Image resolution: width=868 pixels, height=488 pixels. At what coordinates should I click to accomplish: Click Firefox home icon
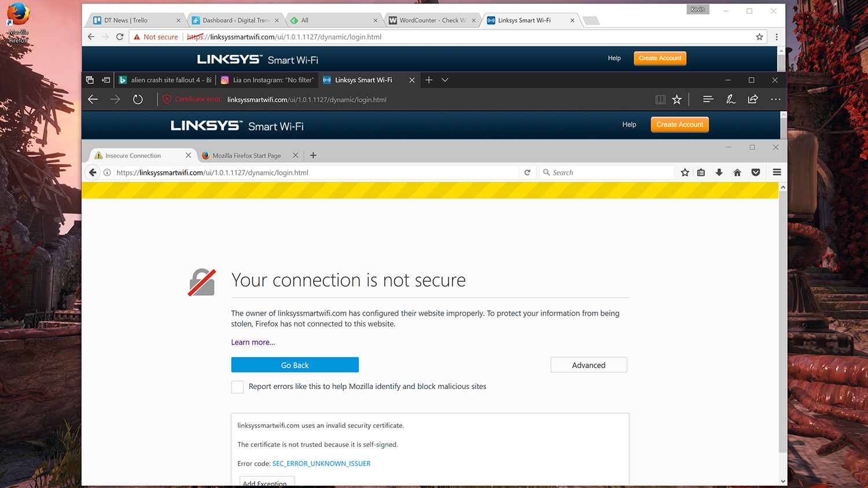pyautogui.click(x=737, y=173)
